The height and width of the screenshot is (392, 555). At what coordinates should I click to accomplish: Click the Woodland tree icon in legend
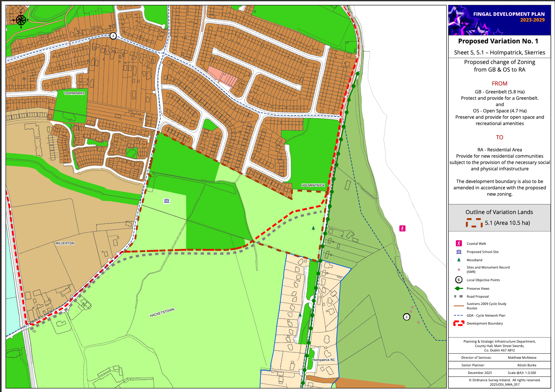tap(459, 260)
